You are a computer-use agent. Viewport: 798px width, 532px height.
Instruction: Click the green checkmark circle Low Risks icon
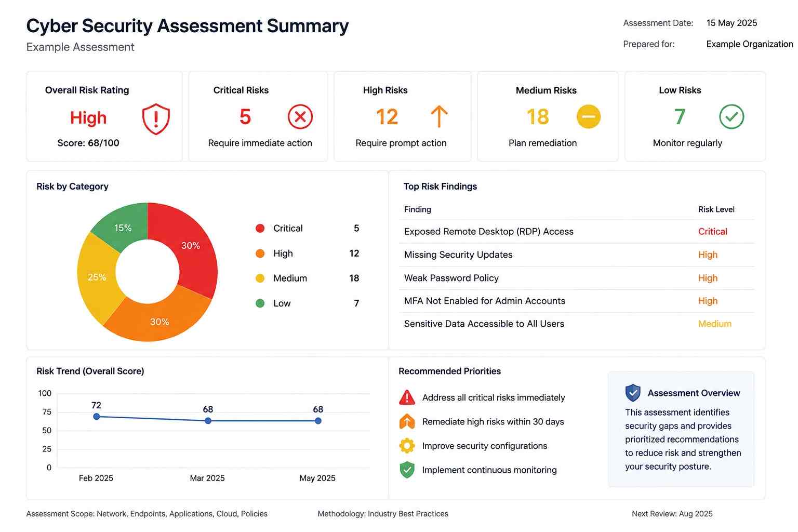731,116
